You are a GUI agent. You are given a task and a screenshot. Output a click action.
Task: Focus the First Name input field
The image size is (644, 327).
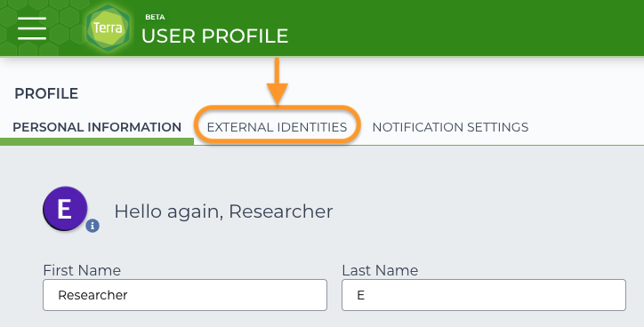[x=185, y=295]
